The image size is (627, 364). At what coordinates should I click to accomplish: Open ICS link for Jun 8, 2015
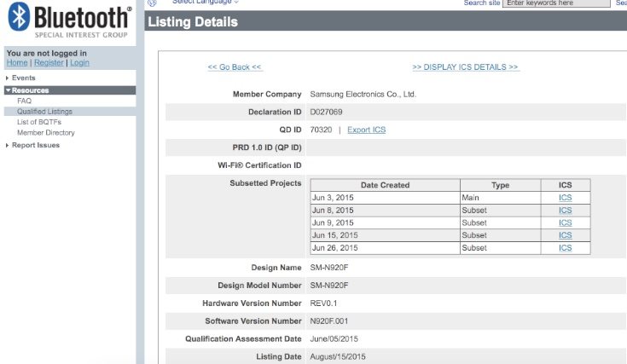tap(565, 211)
